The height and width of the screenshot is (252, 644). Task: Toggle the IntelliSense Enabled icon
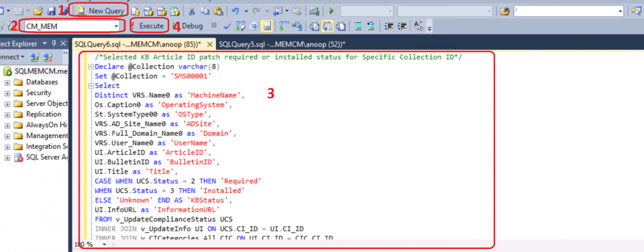coord(267,27)
